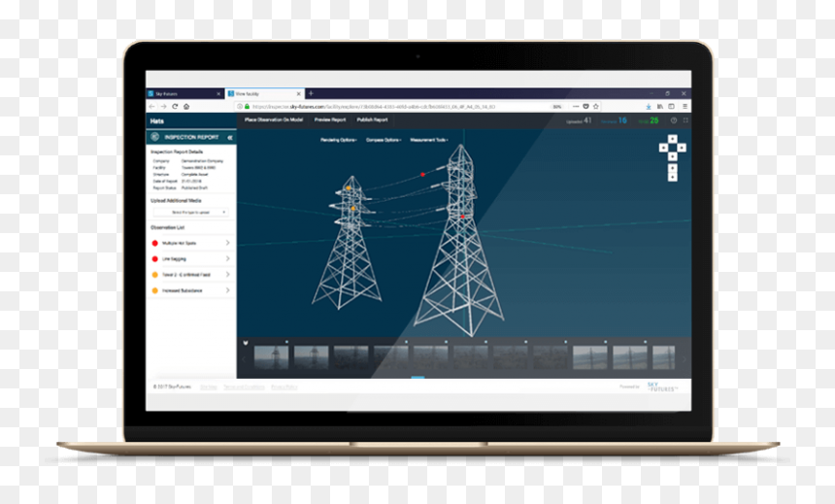Expand the Tower 2 orange observation row
The image size is (835, 504).
coord(191,275)
